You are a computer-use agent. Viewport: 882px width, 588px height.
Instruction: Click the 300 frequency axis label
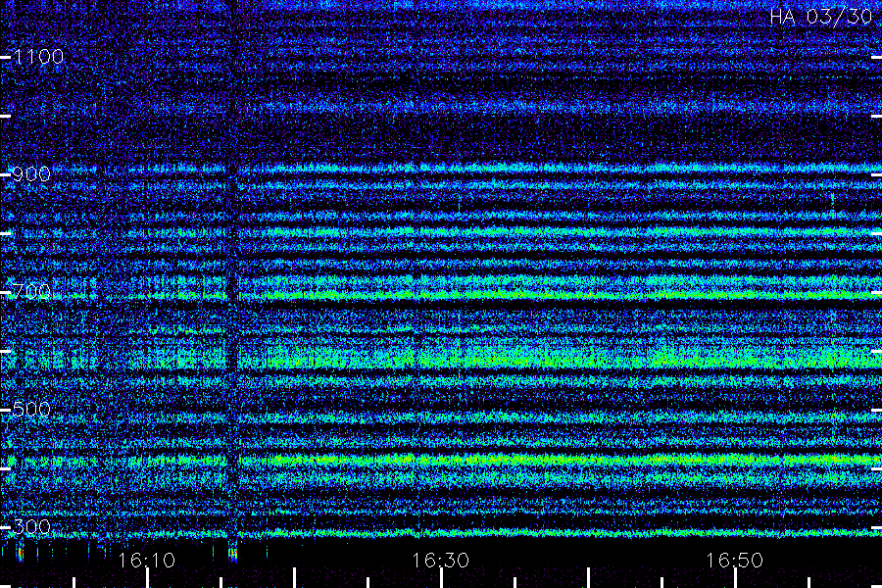pyautogui.click(x=31, y=527)
